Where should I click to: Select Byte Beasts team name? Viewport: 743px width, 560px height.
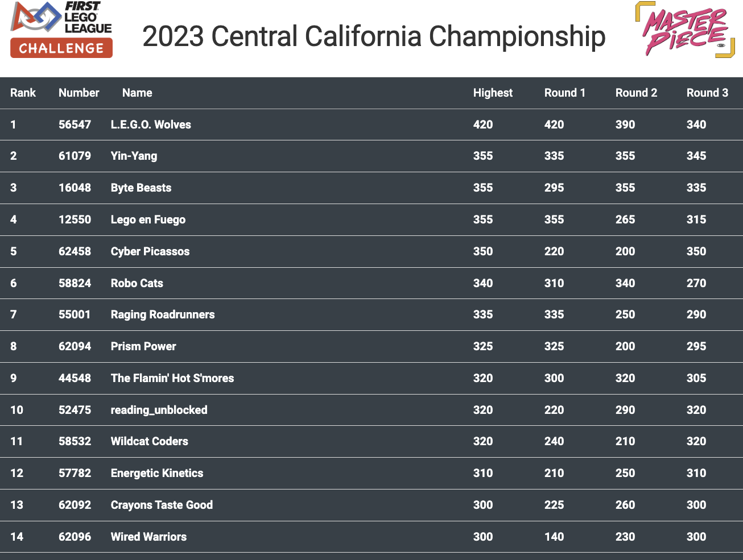pos(141,188)
